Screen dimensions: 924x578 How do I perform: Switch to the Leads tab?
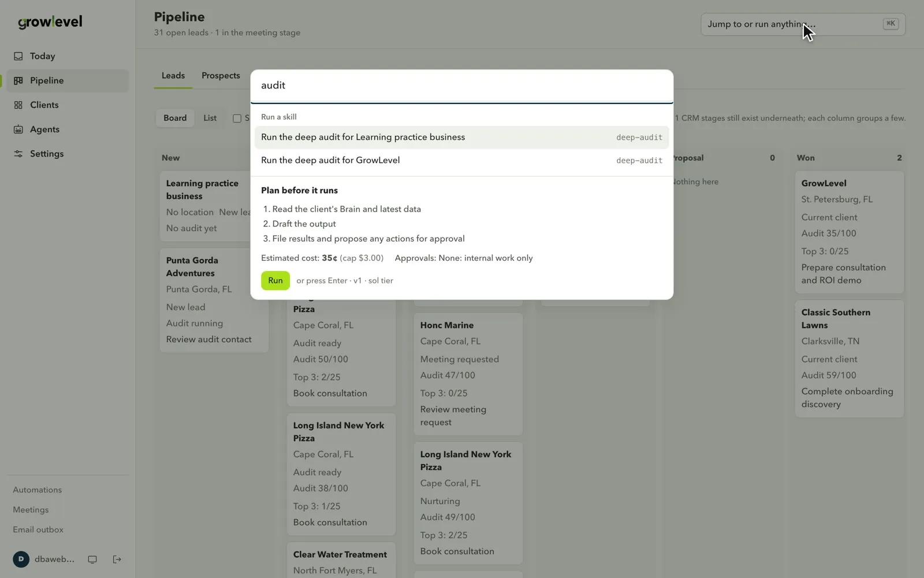coord(173,76)
